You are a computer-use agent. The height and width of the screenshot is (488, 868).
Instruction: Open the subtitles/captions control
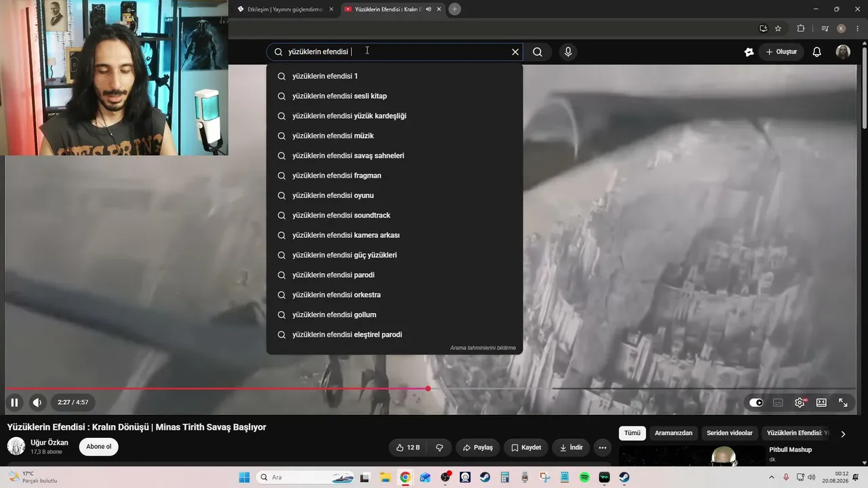tap(778, 403)
